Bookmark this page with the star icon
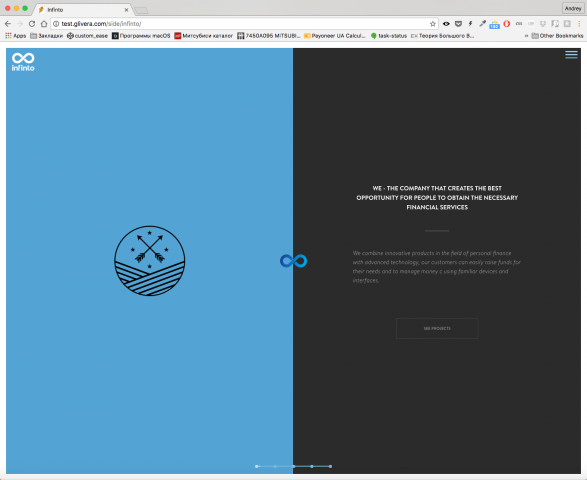Viewport: 587px width, 480px height. click(433, 24)
